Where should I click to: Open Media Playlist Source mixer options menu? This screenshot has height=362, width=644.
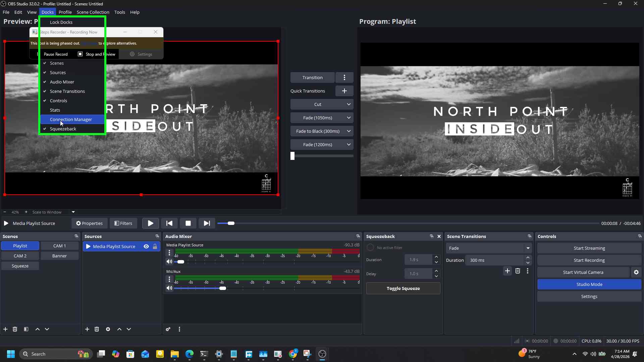point(169,252)
